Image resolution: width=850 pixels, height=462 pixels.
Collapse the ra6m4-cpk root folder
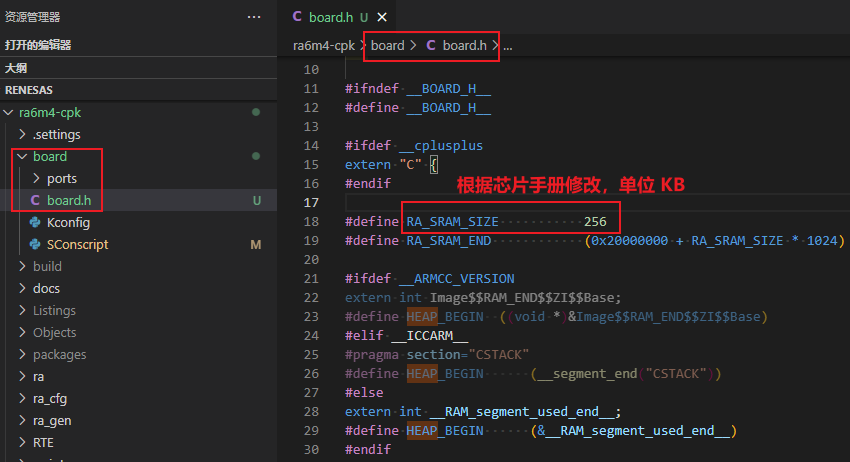pyautogui.click(x=10, y=112)
